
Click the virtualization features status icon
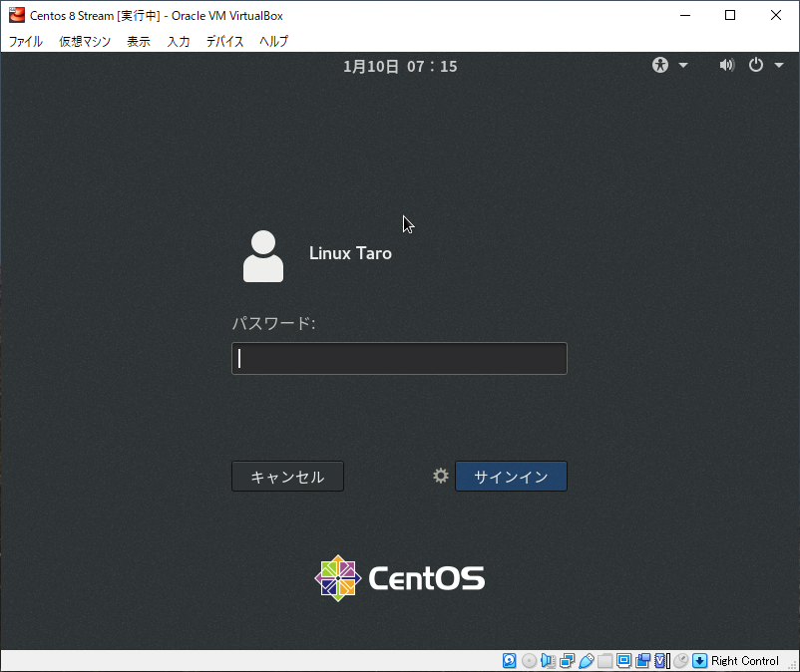[x=661, y=661]
